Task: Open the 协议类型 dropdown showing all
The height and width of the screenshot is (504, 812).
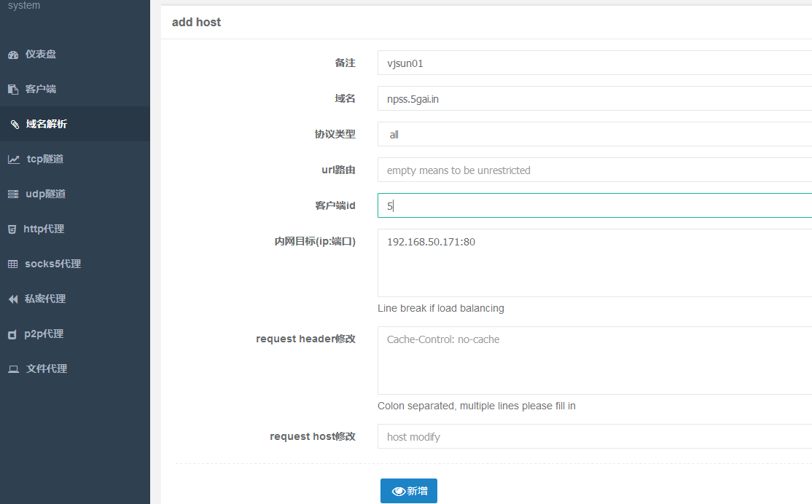Action: click(594, 135)
